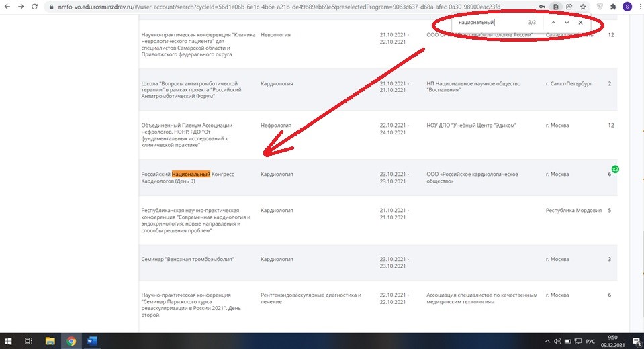The image size is (644, 349).
Task: Switch to Word from taskbar
Action: 92,341
